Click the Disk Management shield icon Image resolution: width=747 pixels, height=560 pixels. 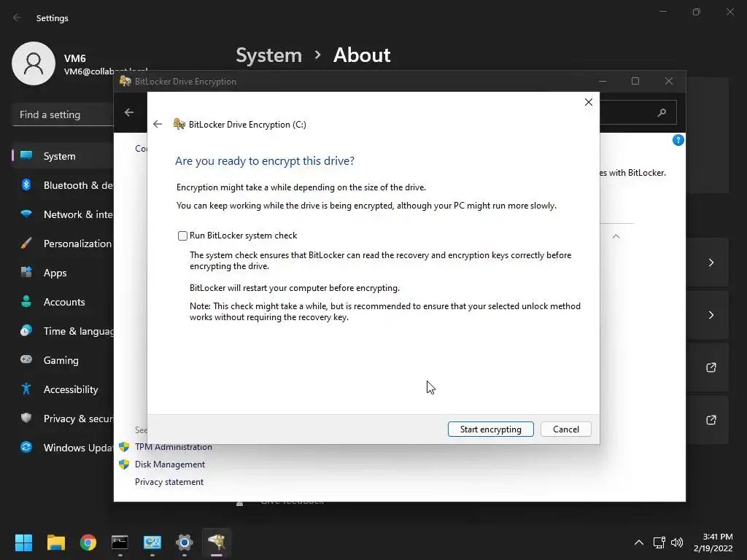tap(124, 464)
